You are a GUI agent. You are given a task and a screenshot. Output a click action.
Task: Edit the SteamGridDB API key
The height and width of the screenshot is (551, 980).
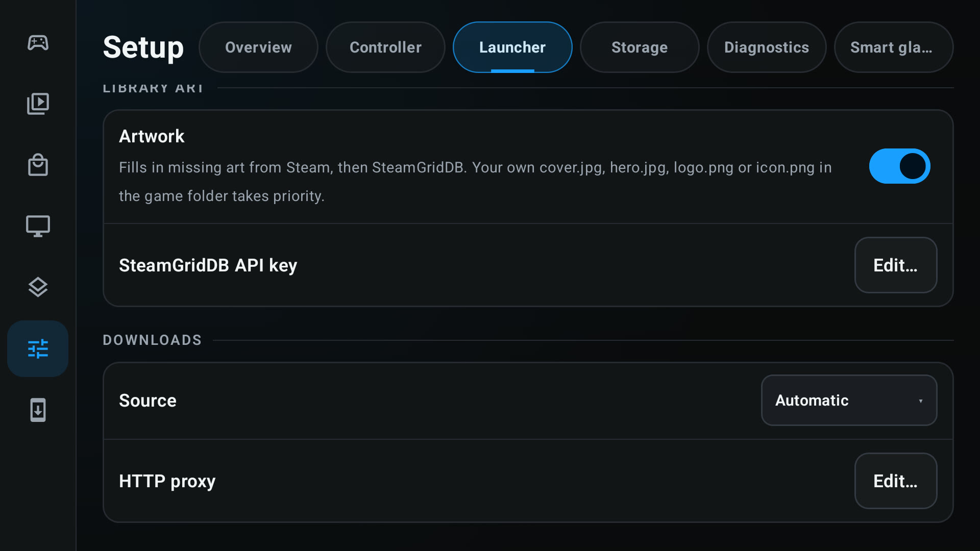[896, 265]
